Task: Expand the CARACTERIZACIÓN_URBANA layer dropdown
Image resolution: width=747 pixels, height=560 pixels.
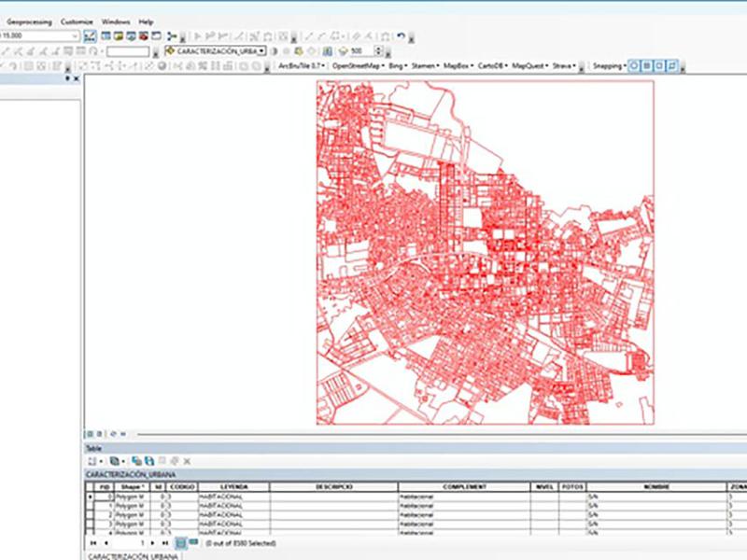Action: click(x=262, y=51)
